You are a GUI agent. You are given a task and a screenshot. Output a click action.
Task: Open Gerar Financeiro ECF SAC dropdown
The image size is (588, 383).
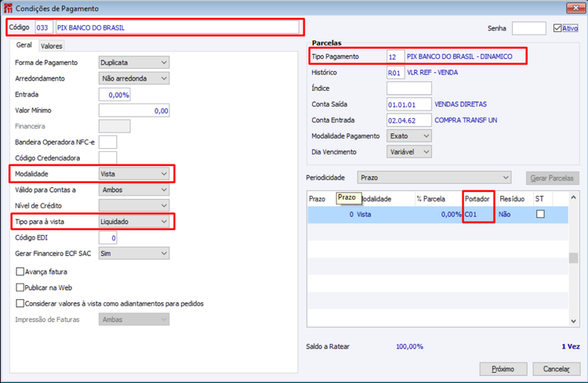tap(134, 253)
